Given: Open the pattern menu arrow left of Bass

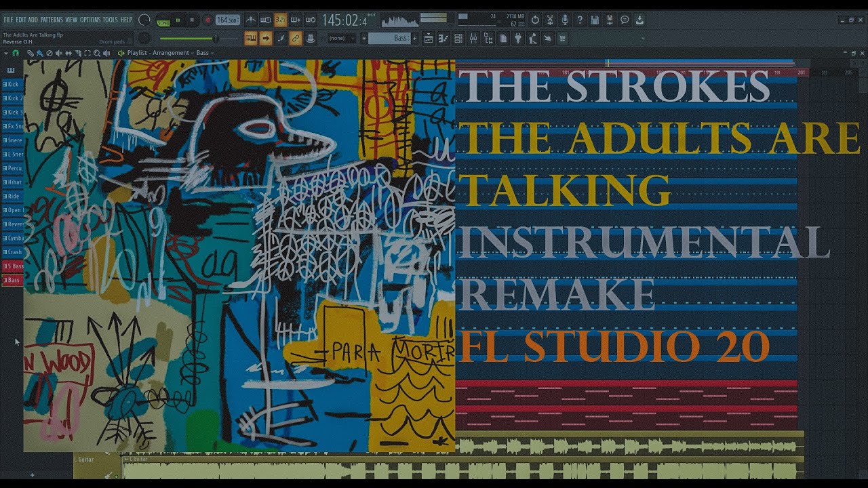Looking at the screenshot, I should pos(363,39).
